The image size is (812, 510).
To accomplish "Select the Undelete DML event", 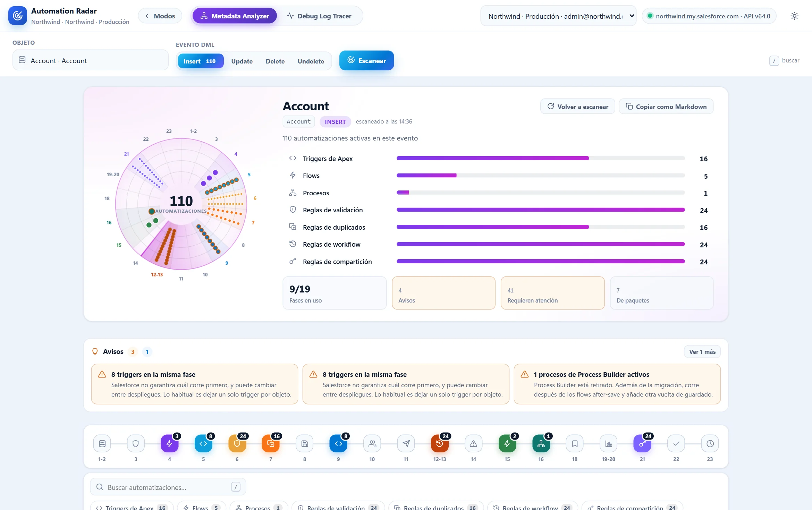I will pyautogui.click(x=311, y=61).
